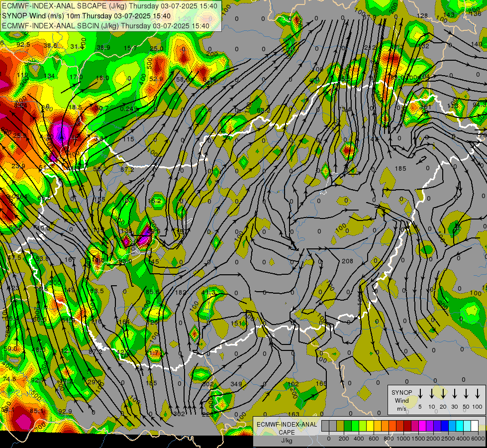Pick the dark red CAPE legend swatch
Viewport: 487px width, 448px height.
407,426
